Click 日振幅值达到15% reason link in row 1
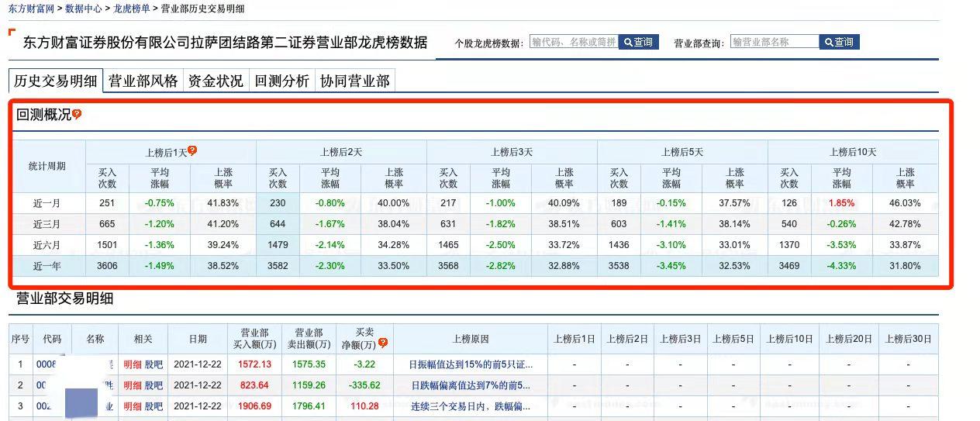980x421 pixels. (x=471, y=364)
